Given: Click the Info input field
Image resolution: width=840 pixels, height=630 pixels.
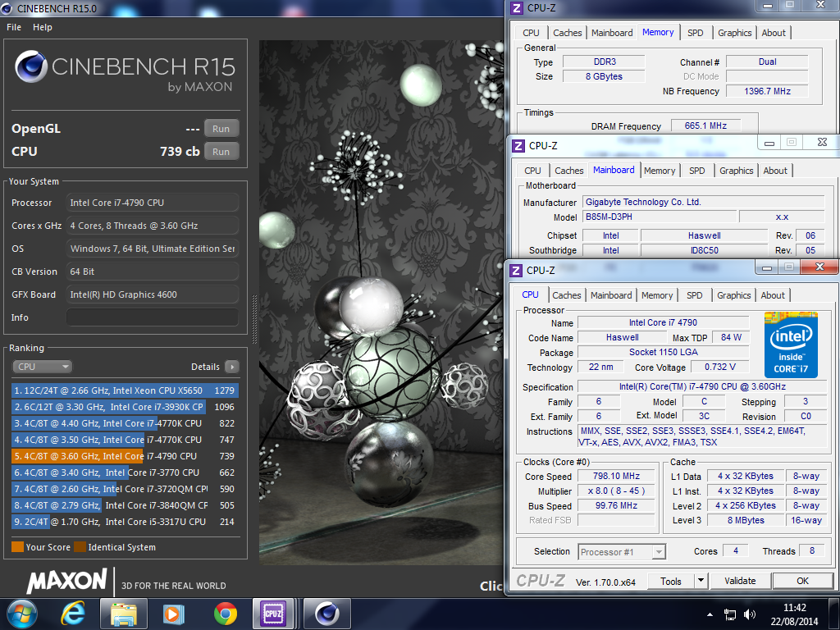Looking at the screenshot, I should 153,317.
